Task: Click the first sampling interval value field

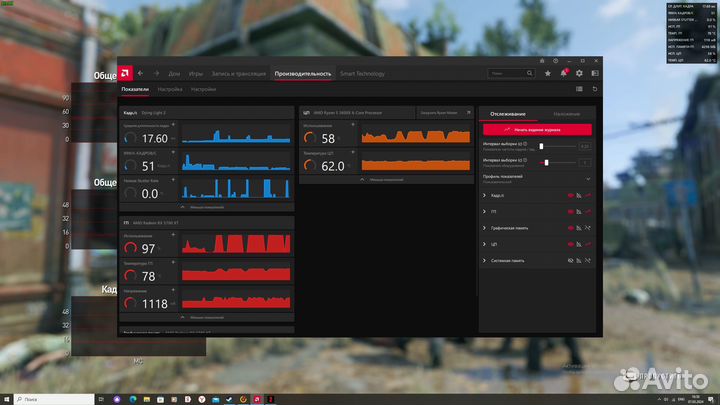Action: tap(585, 146)
